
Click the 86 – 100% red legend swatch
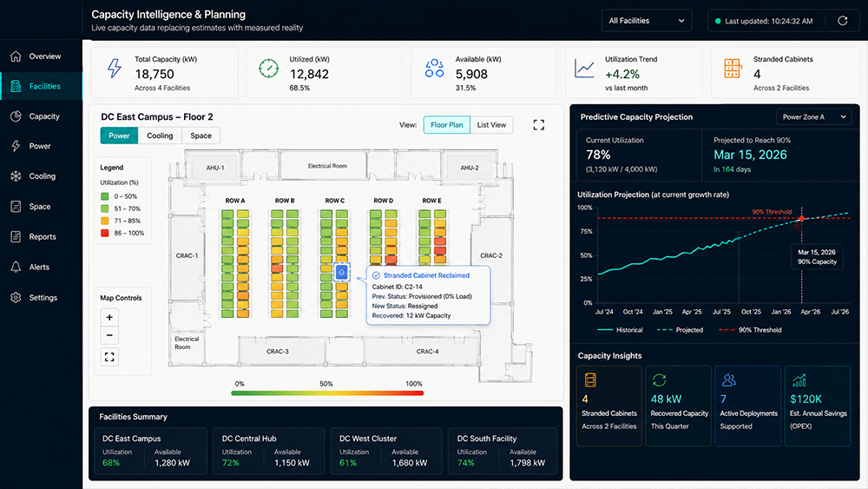(105, 233)
